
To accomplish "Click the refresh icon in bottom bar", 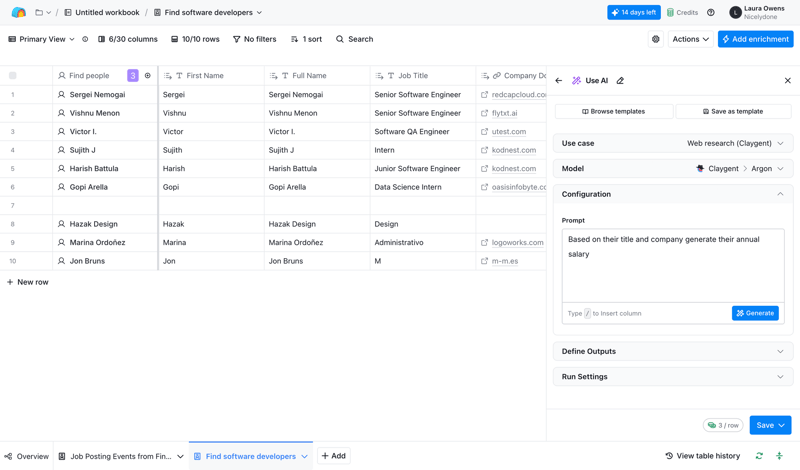I will (759, 456).
